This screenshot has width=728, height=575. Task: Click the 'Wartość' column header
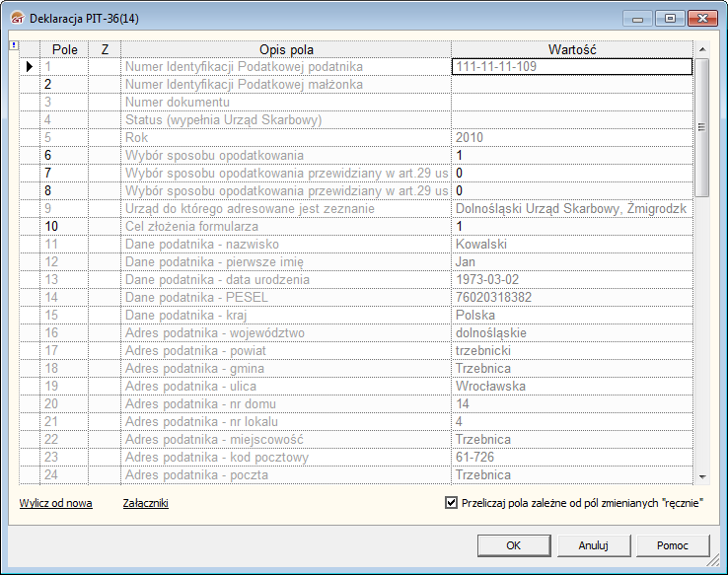point(572,49)
